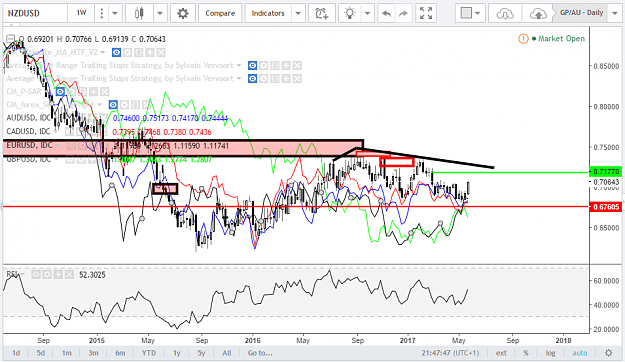Screen dimensions: 625x362
Task: Click the 1W interval button
Action: [82, 13]
